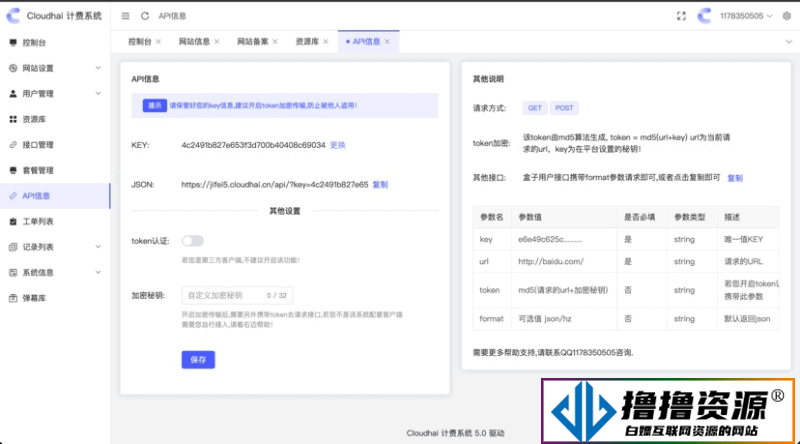Click 复制 link in 其他接口 row

[x=735, y=178]
